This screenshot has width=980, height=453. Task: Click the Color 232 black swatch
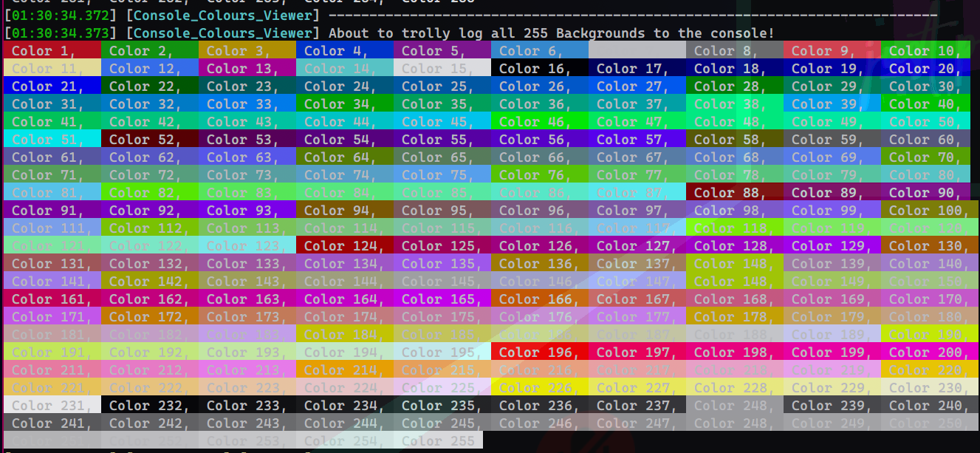click(148, 405)
